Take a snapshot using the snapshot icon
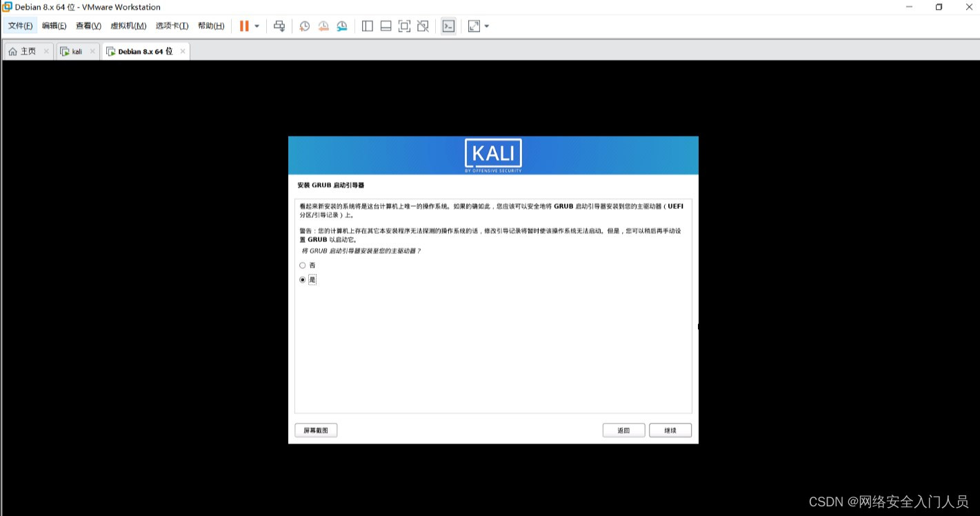 click(304, 26)
